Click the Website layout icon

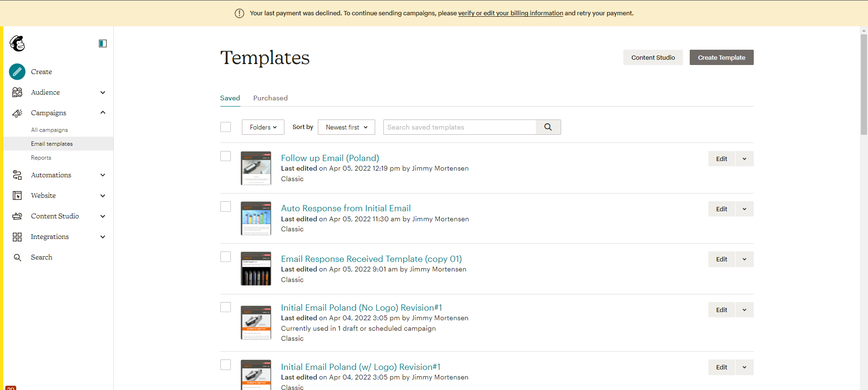[17, 195]
